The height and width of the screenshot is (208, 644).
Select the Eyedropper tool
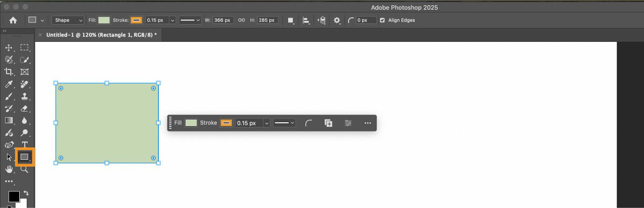[x=9, y=85]
